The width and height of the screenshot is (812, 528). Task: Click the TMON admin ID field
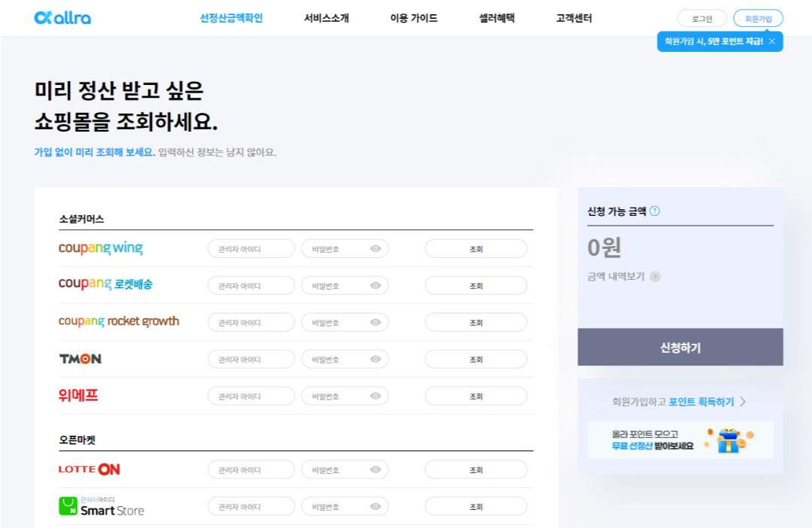pyautogui.click(x=251, y=359)
